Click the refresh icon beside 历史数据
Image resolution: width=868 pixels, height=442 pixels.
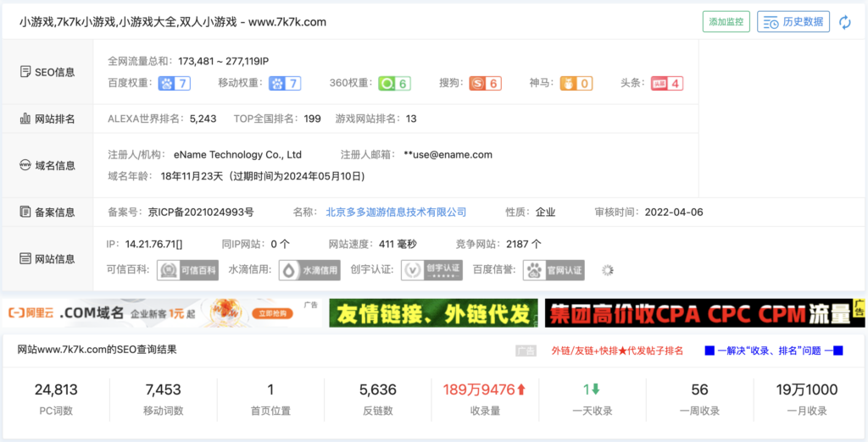pyautogui.click(x=845, y=22)
